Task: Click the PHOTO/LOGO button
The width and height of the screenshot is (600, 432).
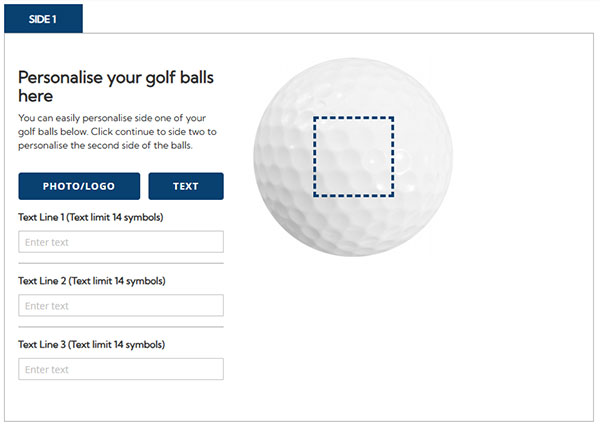Action: [79, 186]
